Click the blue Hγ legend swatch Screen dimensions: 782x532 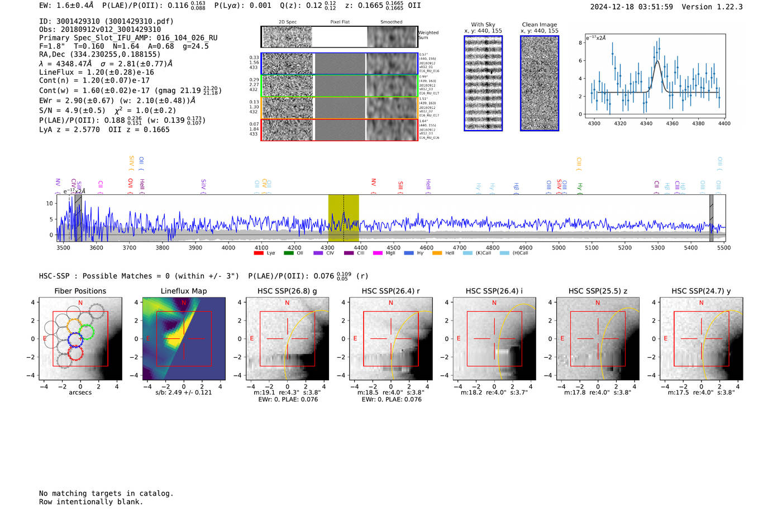point(409,253)
